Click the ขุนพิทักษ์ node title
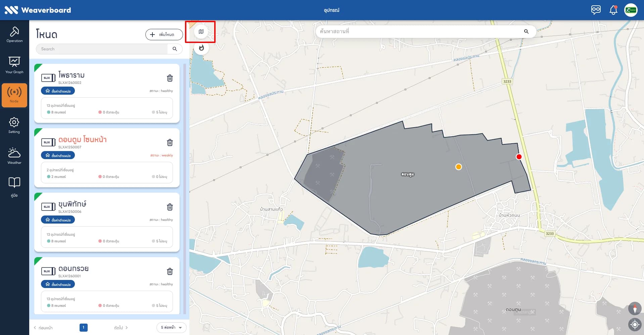Image resolution: width=644 pixels, height=335 pixels. click(x=72, y=204)
